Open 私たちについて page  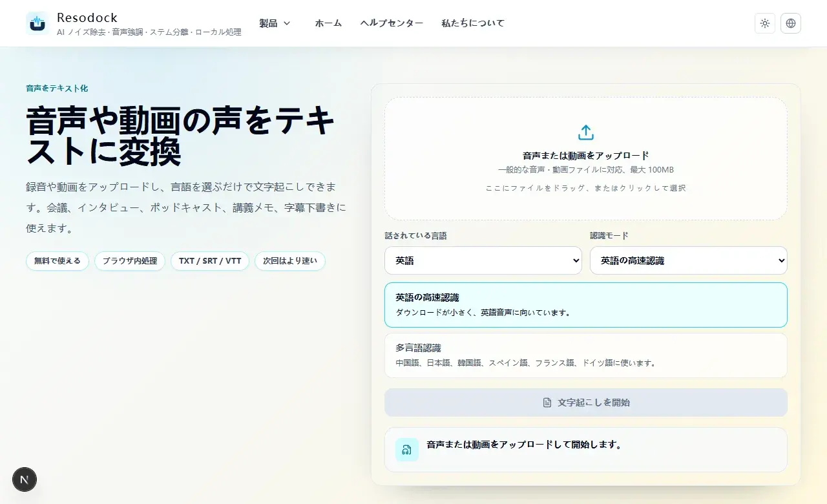(473, 23)
